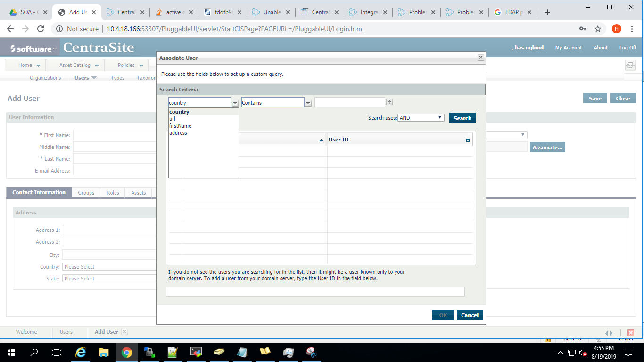Switch to Contact Information tab

39,192
